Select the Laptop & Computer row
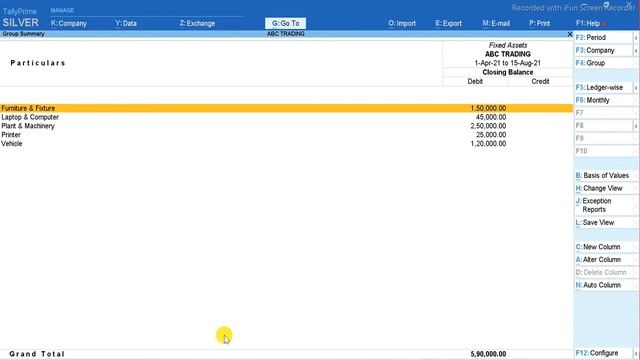The height and width of the screenshot is (360, 640). point(287,117)
